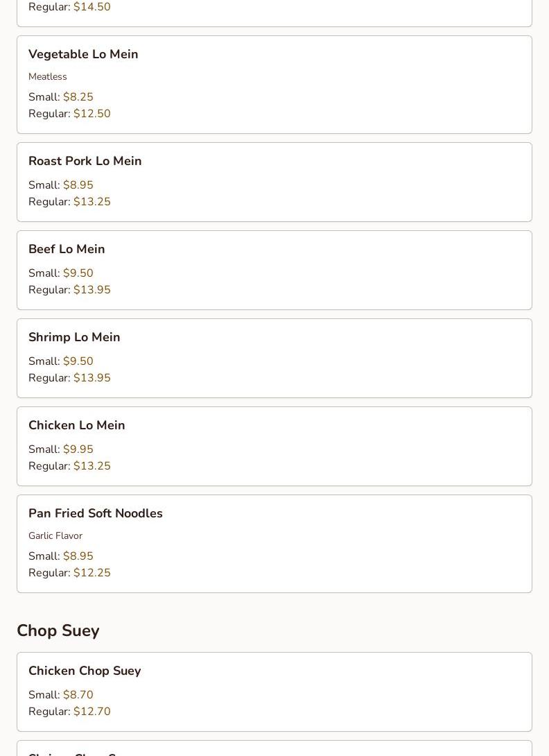Open the Shrimp Lo Mein item
The height and width of the screenshot is (756, 549).
point(274,358)
